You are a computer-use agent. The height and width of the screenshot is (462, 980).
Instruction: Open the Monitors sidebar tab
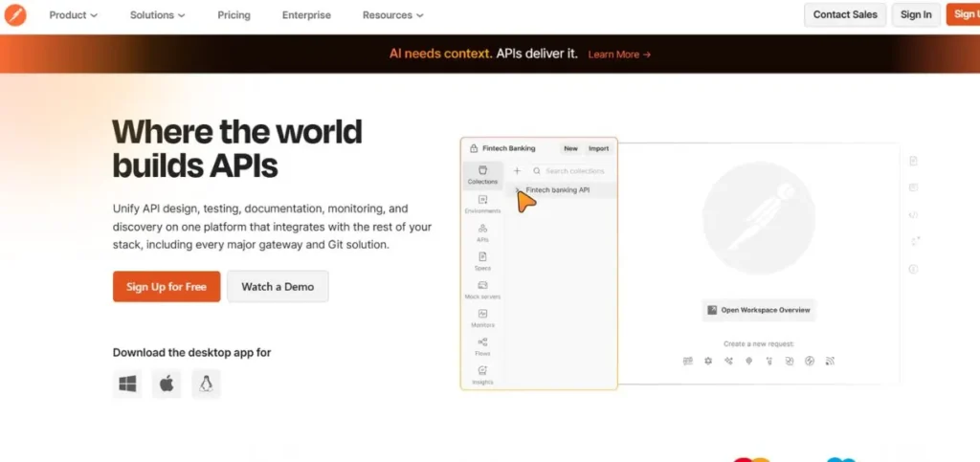482,319
